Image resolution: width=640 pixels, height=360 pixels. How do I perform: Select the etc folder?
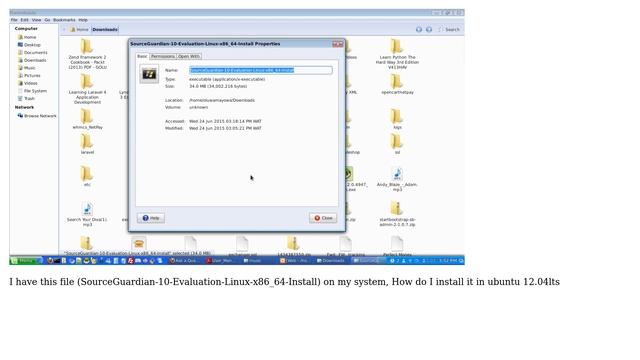click(x=87, y=176)
